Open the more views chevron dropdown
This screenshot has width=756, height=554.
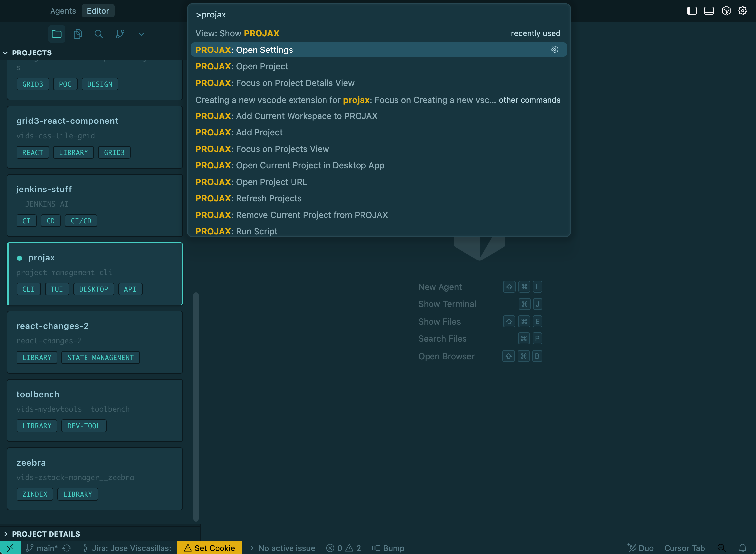click(141, 34)
